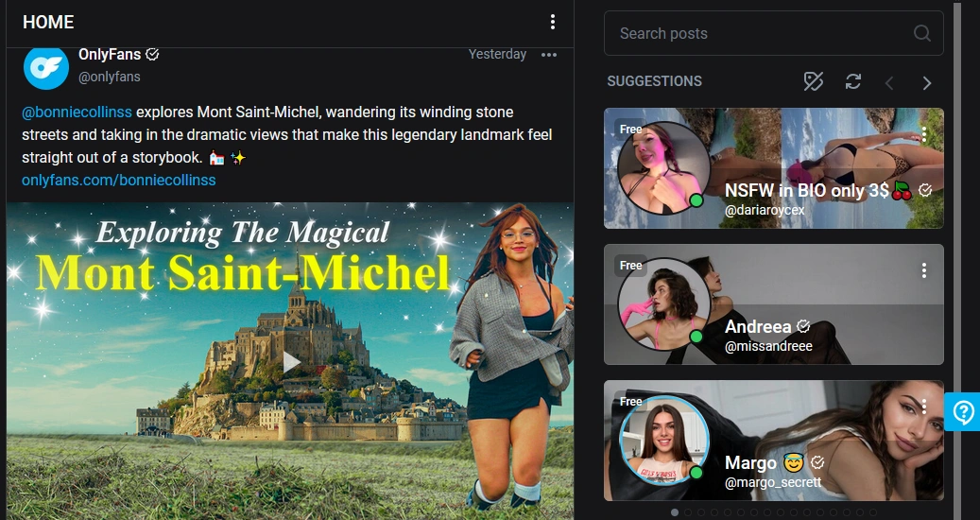Open the post options ellipsis menu
This screenshot has height=520, width=980.
549,55
